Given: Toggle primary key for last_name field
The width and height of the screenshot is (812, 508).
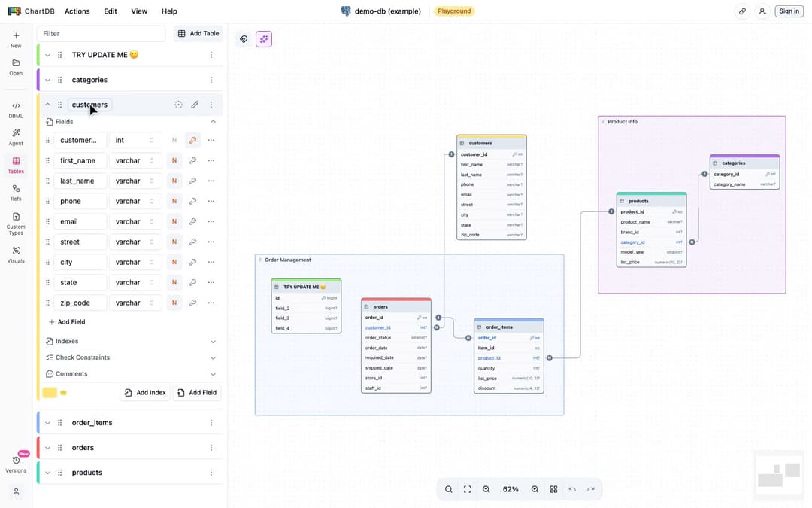Looking at the screenshot, I should click(192, 181).
